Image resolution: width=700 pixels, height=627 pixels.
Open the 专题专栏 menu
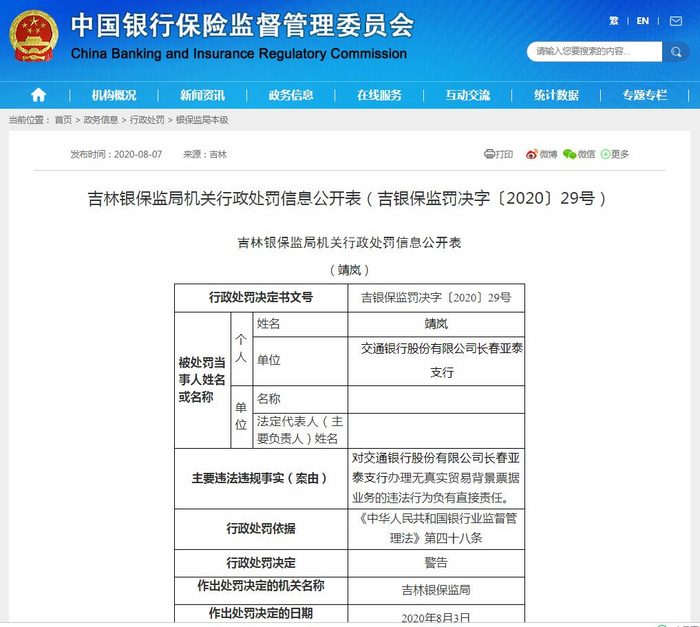tap(645, 95)
